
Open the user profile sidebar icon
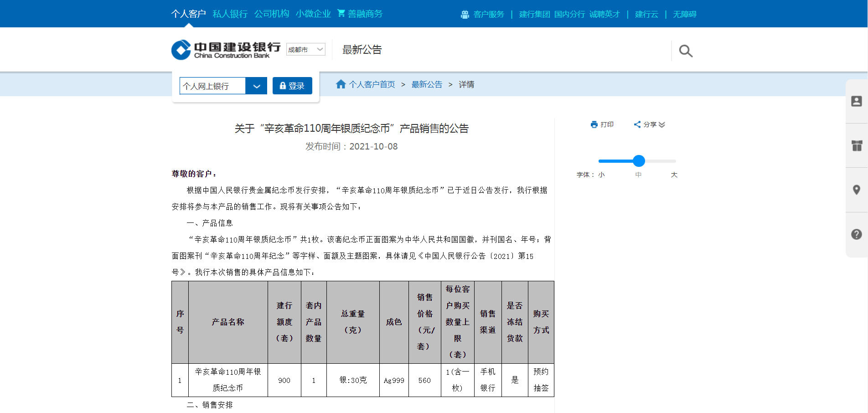[x=857, y=101]
